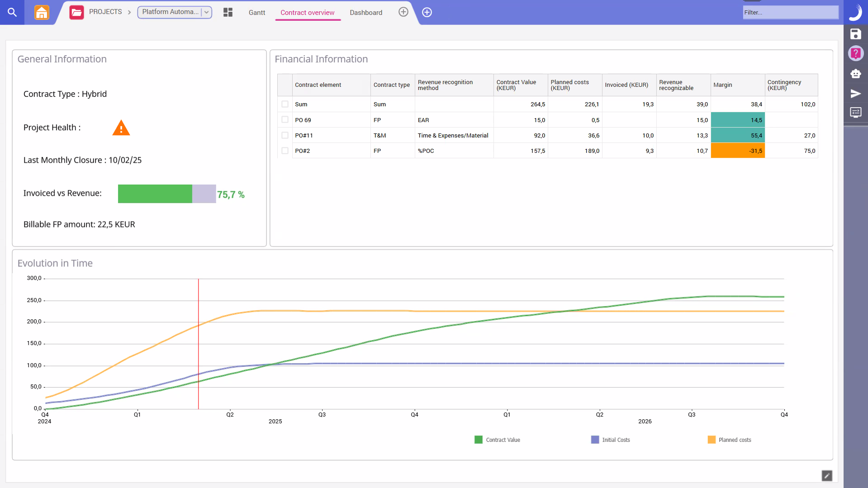Click the 75,7 % invoiced percentage
The height and width of the screenshot is (488, 868).
(x=231, y=194)
